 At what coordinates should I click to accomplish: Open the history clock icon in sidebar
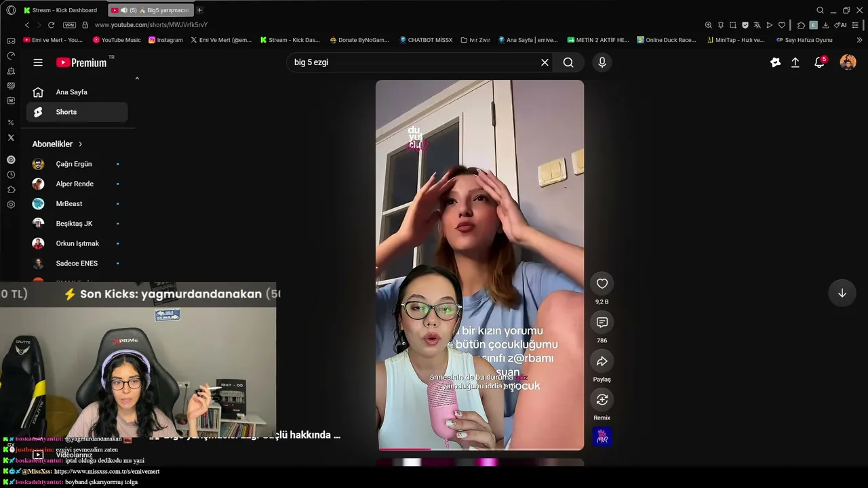tap(11, 175)
